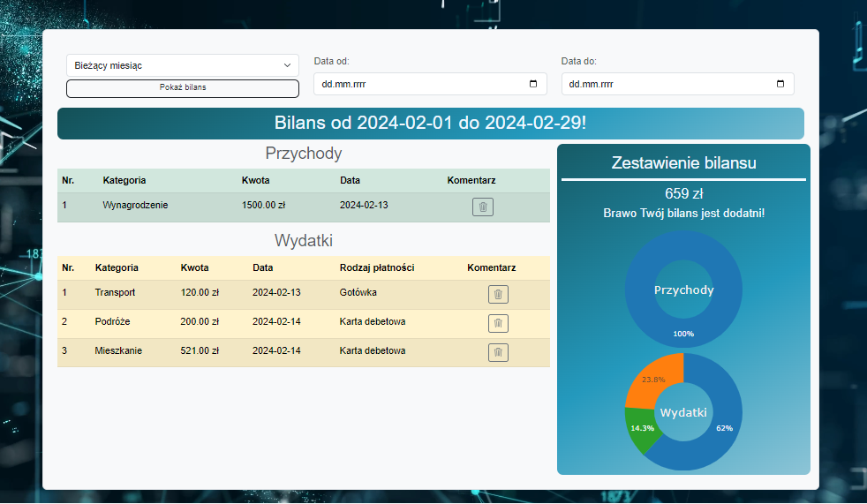Click 'Rodzaj płatności' column header in Wydatki

pos(377,267)
